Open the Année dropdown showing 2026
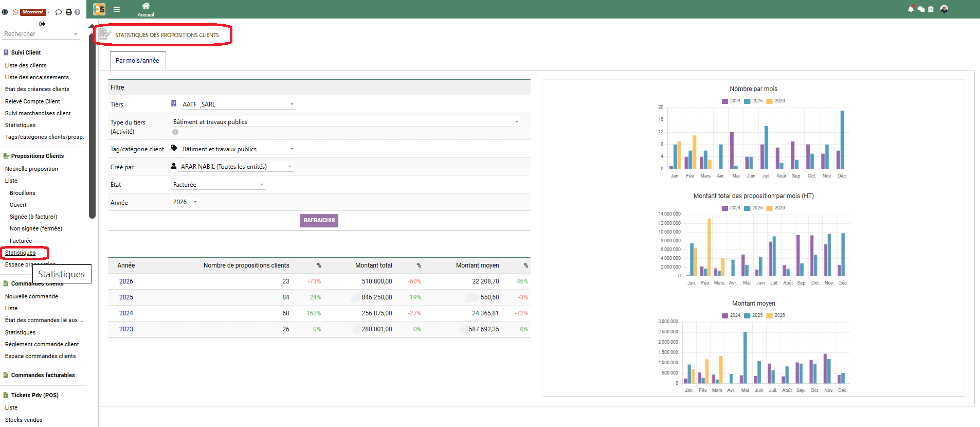 pos(185,202)
